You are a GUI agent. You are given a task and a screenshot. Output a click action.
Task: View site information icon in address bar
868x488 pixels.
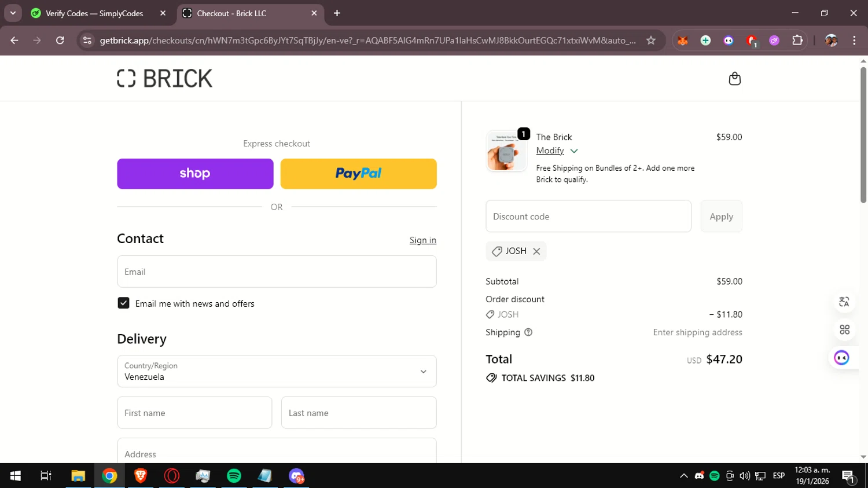tap(87, 41)
